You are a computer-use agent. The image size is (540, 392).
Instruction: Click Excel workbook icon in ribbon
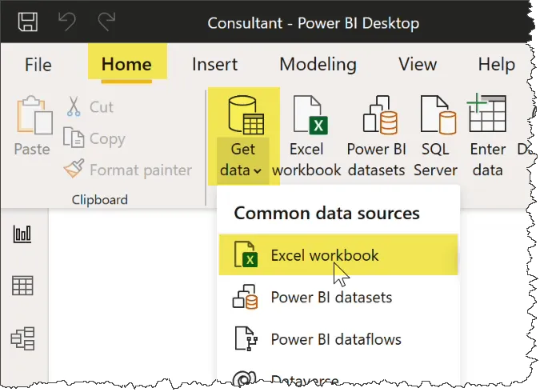[x=306, y=116]
